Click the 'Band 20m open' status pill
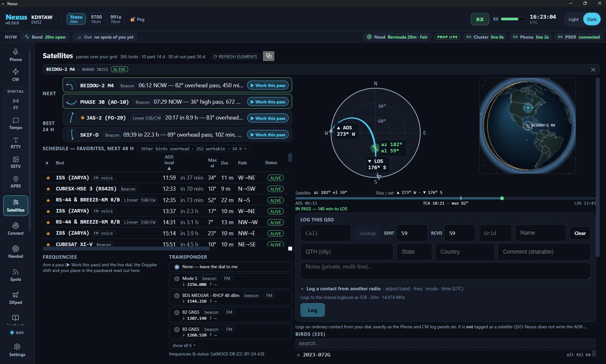Viewport: 606px width, 364px height. click(x=45, y=37)
